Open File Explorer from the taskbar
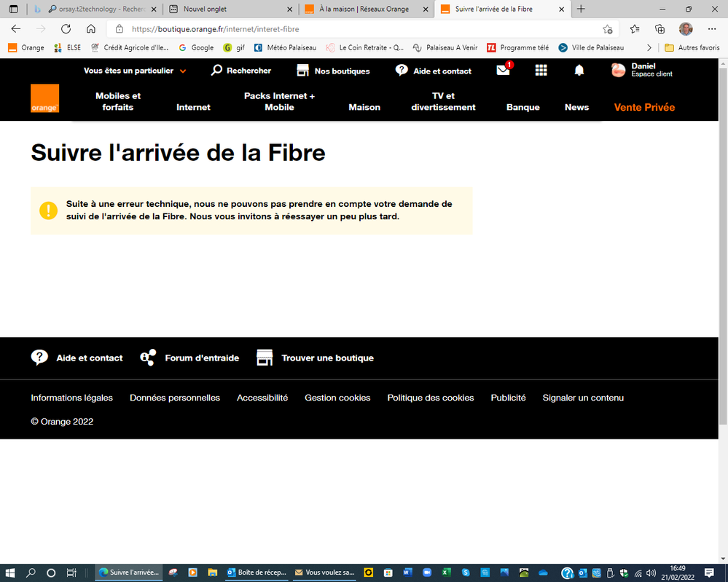Viewport: 728px width, 582px height. (x=212, y=573)
